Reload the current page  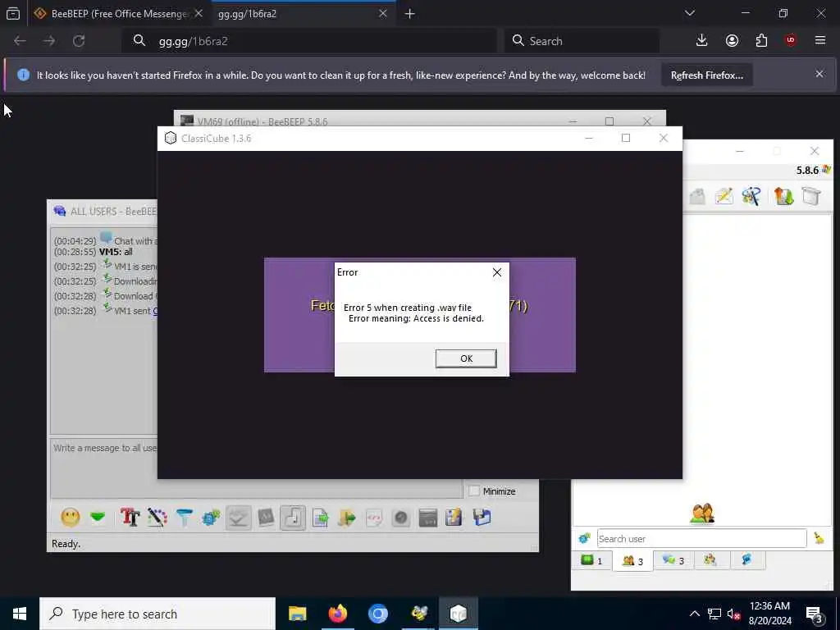[x=79, y=41]
